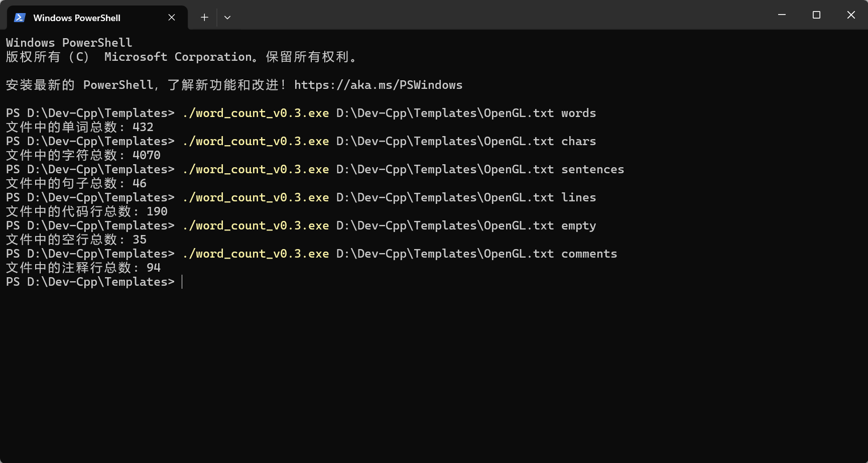The height and width of the screenshot is (463, 868).
Task: Click the "chars" argument in the command
Action: point(578,142)
